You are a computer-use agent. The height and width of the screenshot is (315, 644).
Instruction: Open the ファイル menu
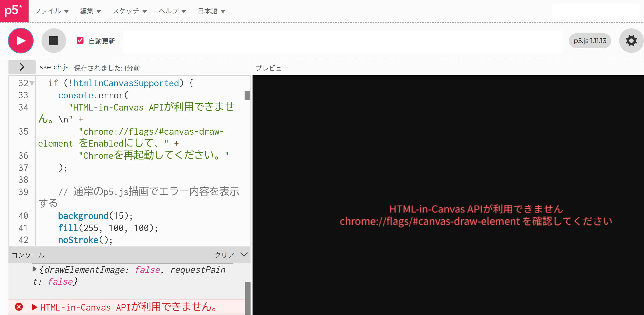click(x=51, y=11)
